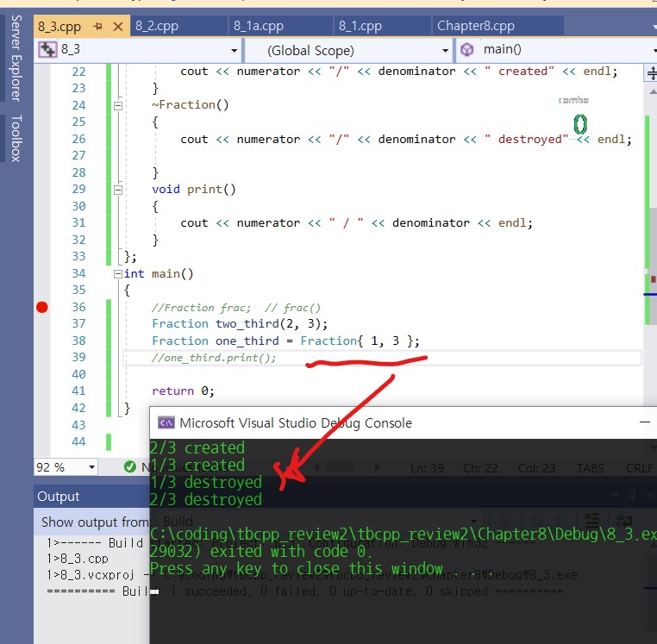Toggle the CRLF line ending indicator
The image size is (657, 644).
[x=639, y=467]
